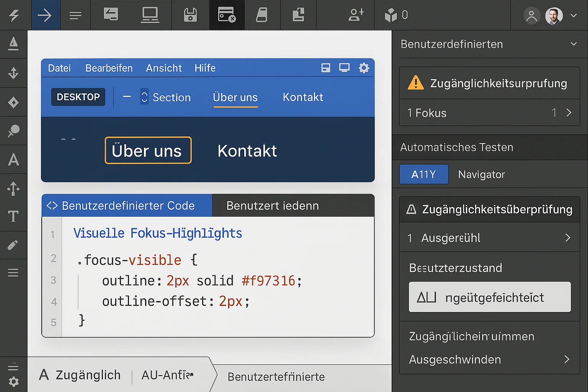Click the #f97316 color value in the code

268,281
